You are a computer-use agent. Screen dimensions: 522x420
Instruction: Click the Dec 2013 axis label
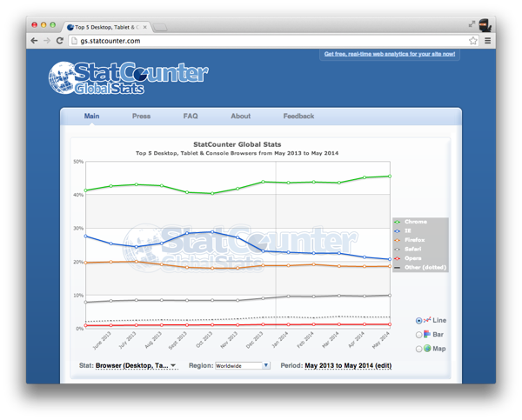click(x=255, y=340)
